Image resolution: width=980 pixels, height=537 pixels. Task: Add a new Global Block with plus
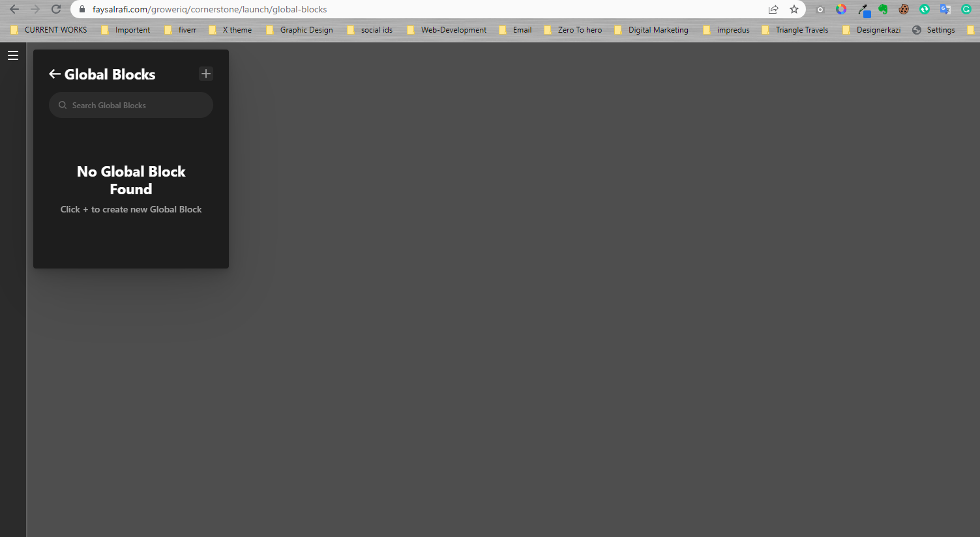[206, 74]
